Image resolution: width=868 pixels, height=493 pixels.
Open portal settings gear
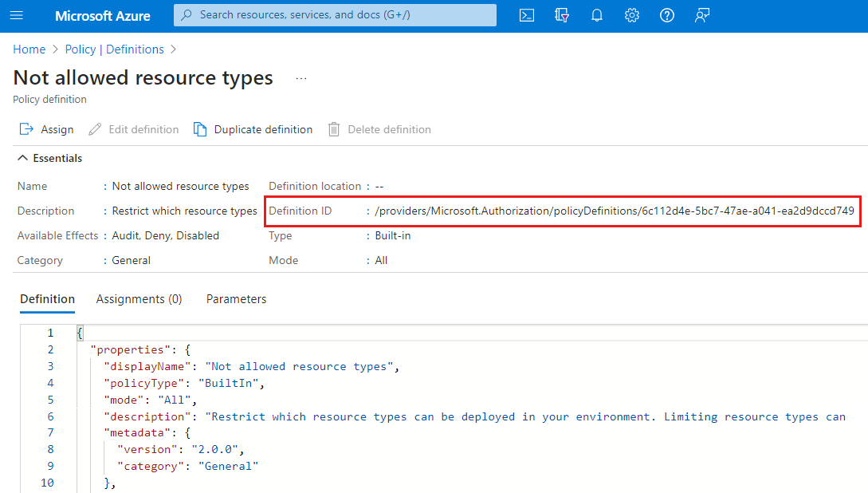632,15
